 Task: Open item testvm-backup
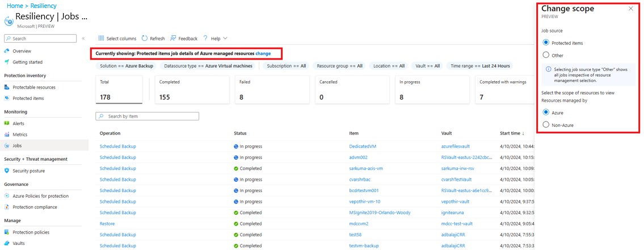(x=364, y=246)
